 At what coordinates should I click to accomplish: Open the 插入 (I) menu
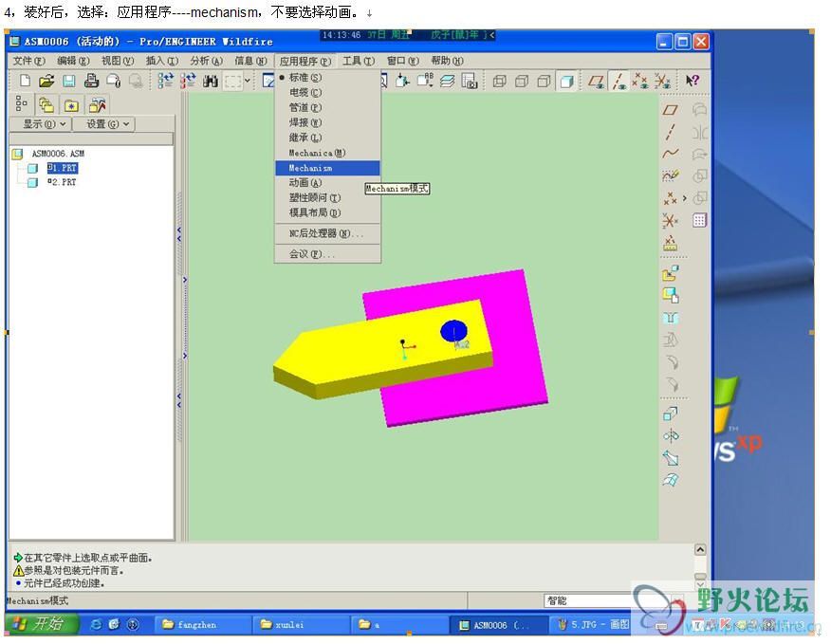click(161, 61)
